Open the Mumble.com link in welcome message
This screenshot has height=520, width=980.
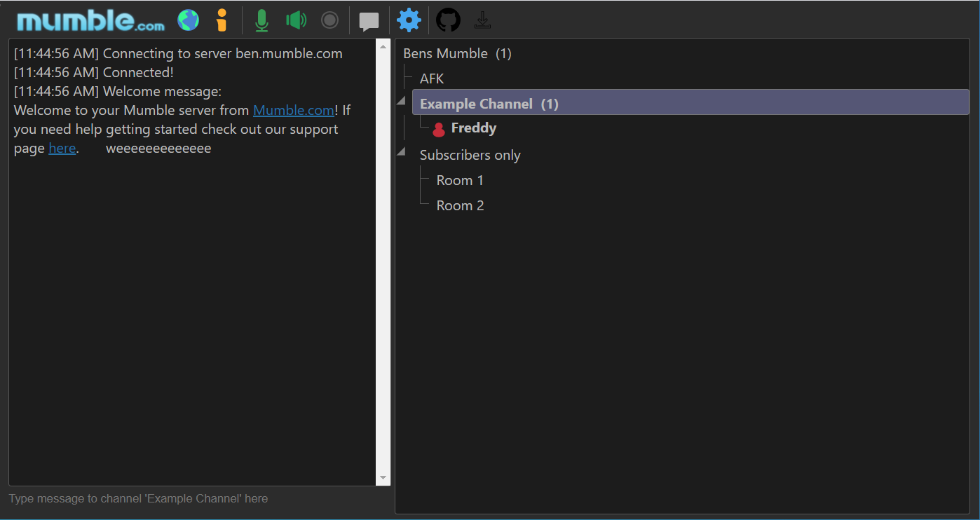click(294, 110)
